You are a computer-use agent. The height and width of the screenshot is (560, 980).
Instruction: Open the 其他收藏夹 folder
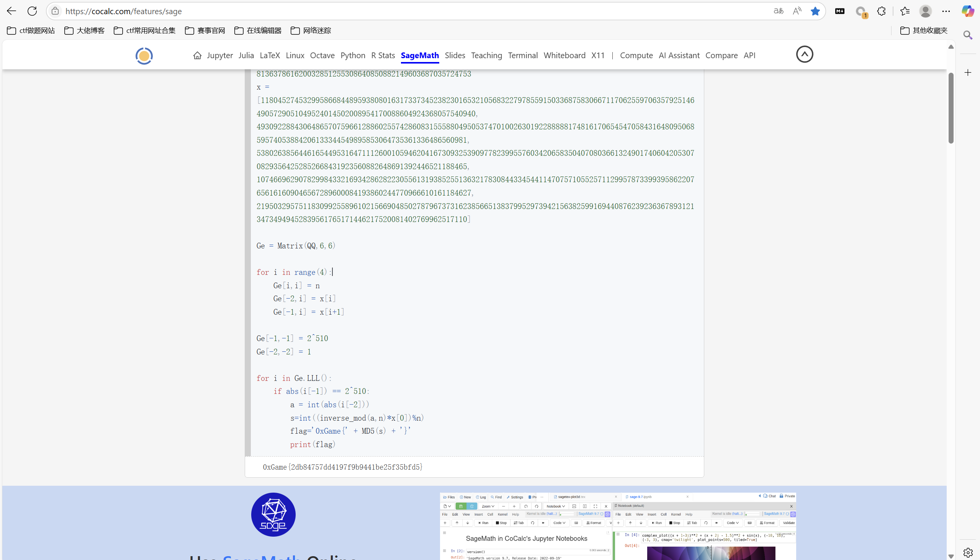(x=924, y=30)
